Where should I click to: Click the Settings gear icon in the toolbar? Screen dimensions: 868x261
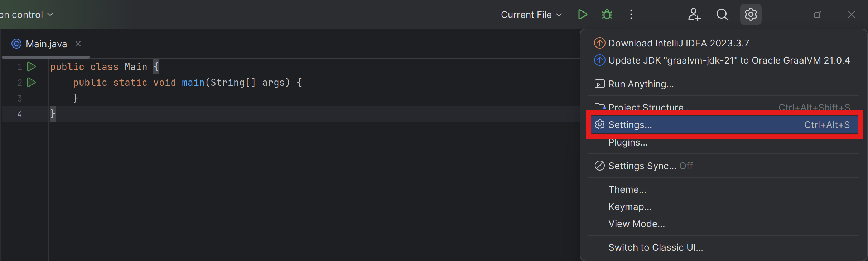click(751, 14)
